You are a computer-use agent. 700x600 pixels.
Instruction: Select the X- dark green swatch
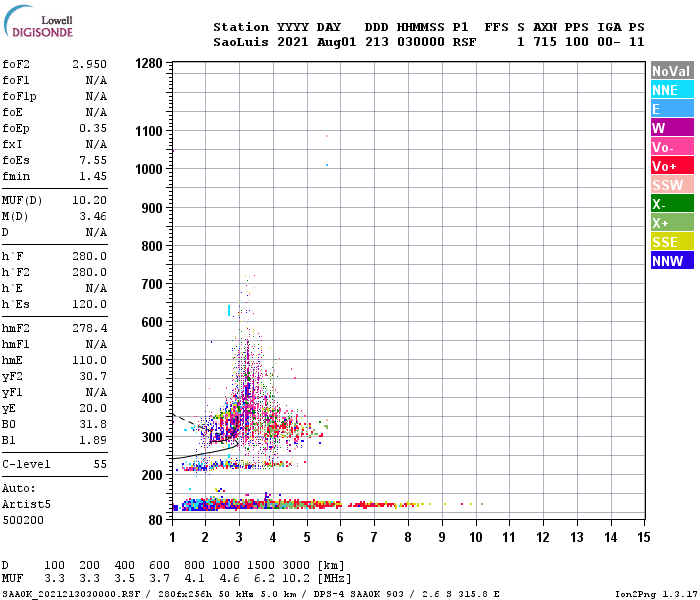pos(672,204)
